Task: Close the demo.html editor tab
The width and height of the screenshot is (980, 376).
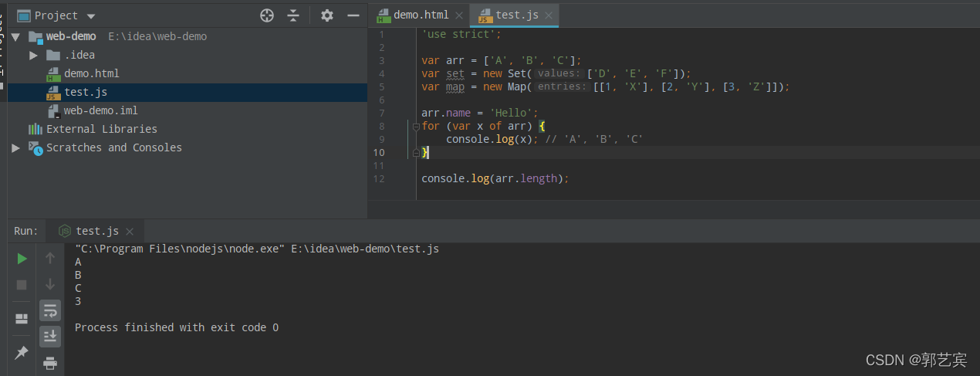Action: pos(459,15)
